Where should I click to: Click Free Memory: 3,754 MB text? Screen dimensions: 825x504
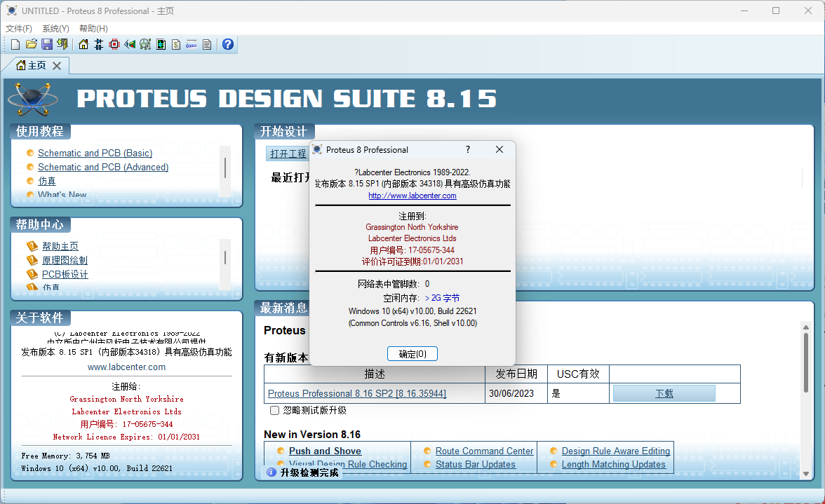pyautogui.click(x=65, y=456)
